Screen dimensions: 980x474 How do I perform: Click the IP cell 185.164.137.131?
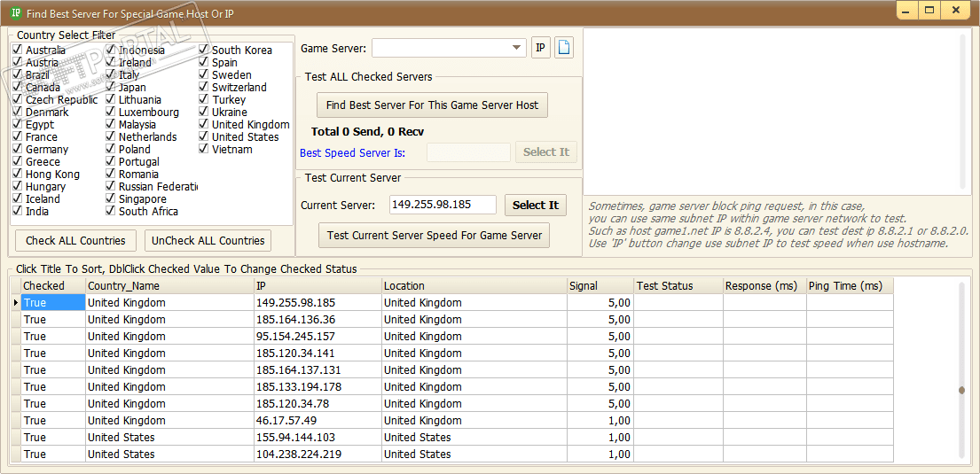(318, 369)
